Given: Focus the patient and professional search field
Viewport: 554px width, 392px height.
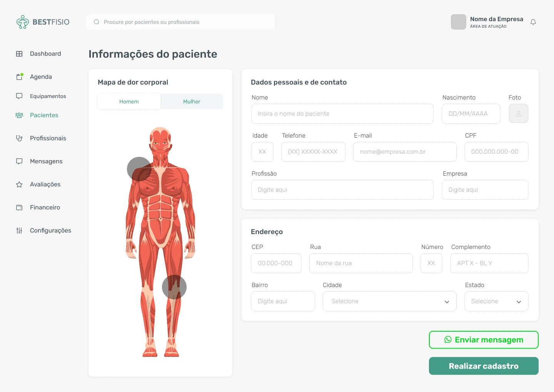Looking at the screenshot, I should (x=180, y=22).
